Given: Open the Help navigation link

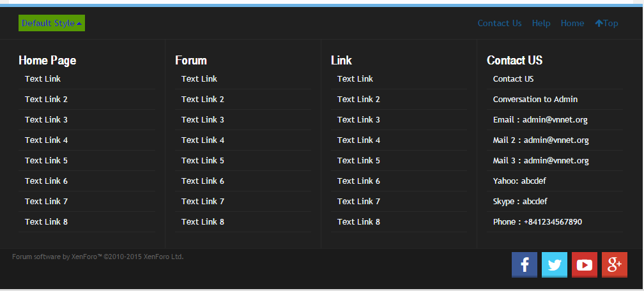Looking at the screenshot, I should pos(541,23).
